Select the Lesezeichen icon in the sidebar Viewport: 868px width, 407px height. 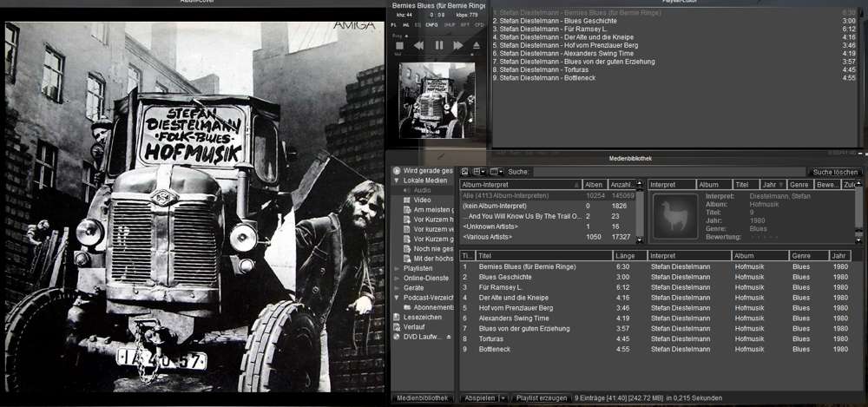pyautogui.click(x=397, y=317)
